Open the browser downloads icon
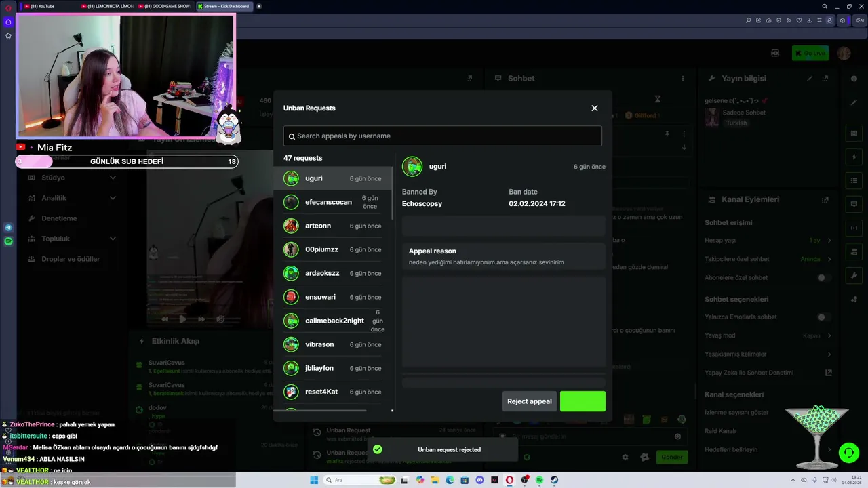 pyautogui.click(x=809, y=20)
